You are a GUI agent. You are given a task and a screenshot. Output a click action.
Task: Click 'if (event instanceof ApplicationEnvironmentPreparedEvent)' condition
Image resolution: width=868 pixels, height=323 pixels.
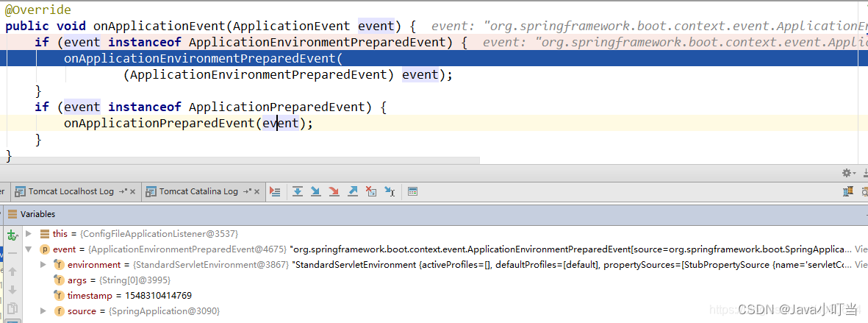click(252, 42)
